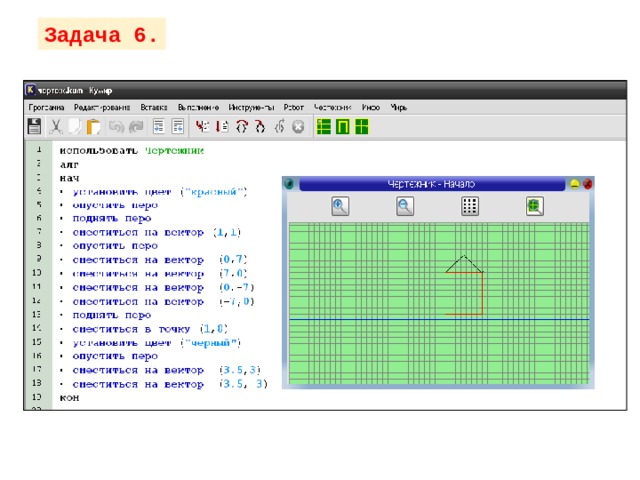The width and height of the screenshot is (640, 480).
Task: Click line 'сместиться на вектор (0,-7)'
Action: pos(163,288)
